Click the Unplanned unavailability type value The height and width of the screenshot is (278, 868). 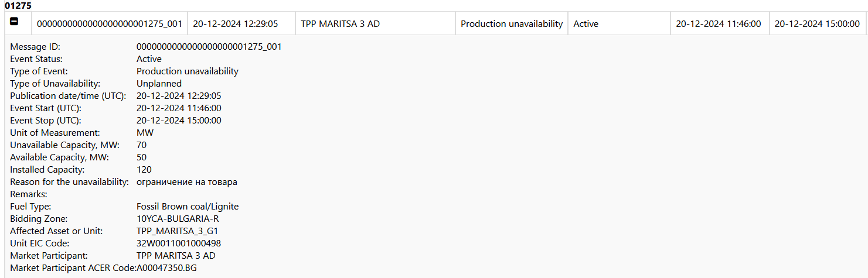159,84
